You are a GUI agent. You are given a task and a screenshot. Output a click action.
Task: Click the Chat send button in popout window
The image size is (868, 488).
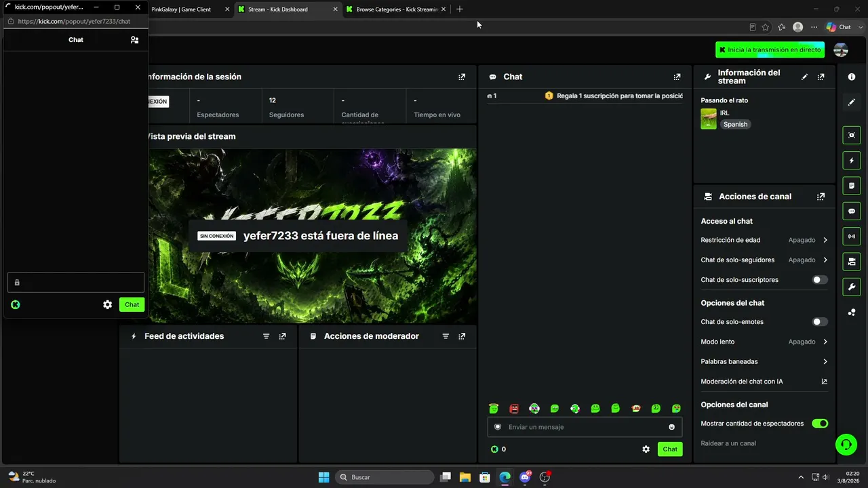[x=132, y=305]
